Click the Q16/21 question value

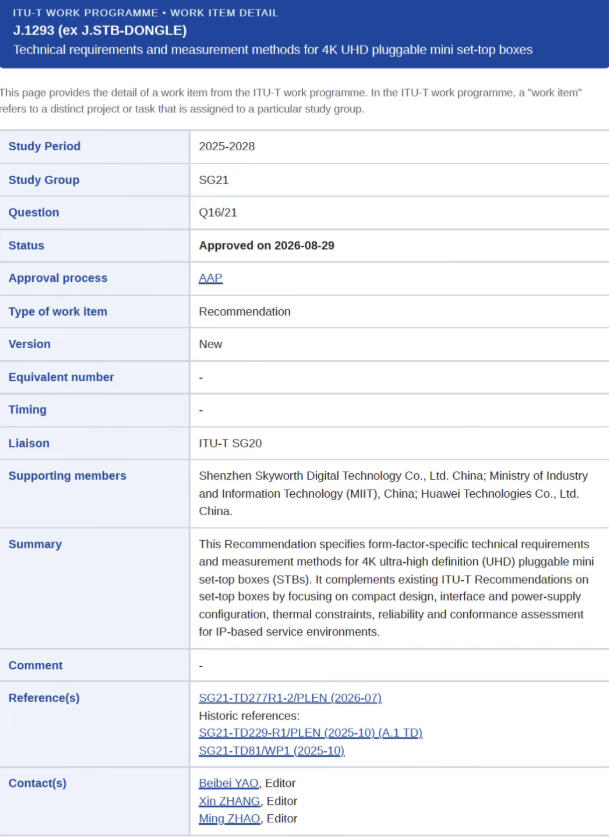click(x=218, y=212)
